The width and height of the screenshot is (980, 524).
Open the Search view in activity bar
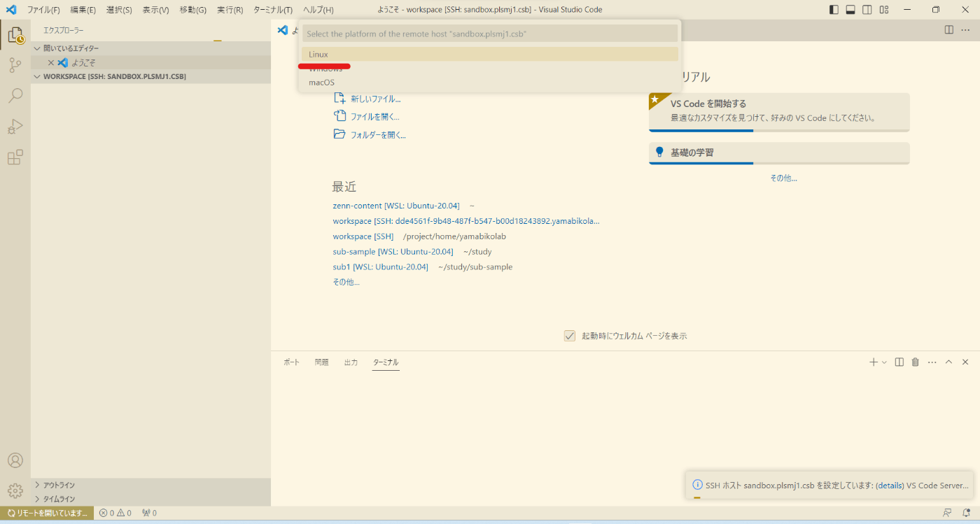(x=15, y=96)
